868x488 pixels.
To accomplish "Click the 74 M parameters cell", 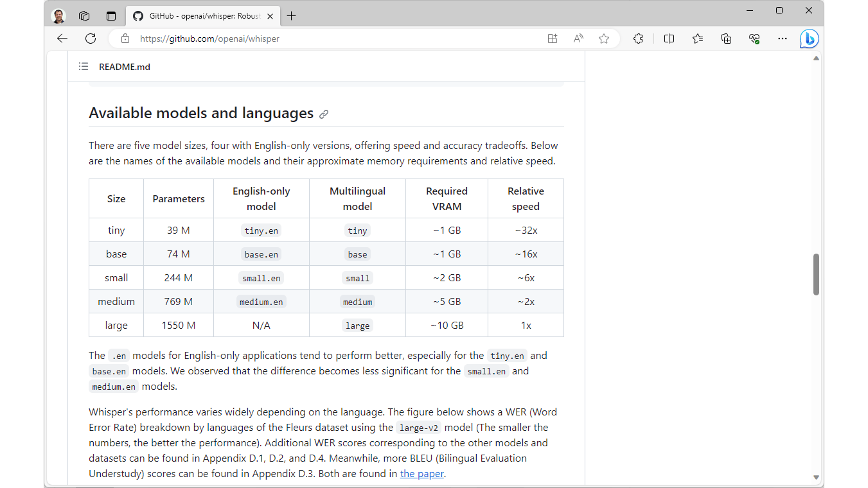I will click(x=179, y=254).
